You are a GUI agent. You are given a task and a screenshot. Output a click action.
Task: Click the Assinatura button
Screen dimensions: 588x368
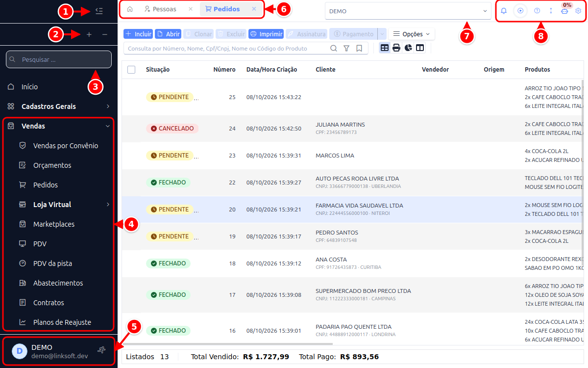tap(306, 34)
